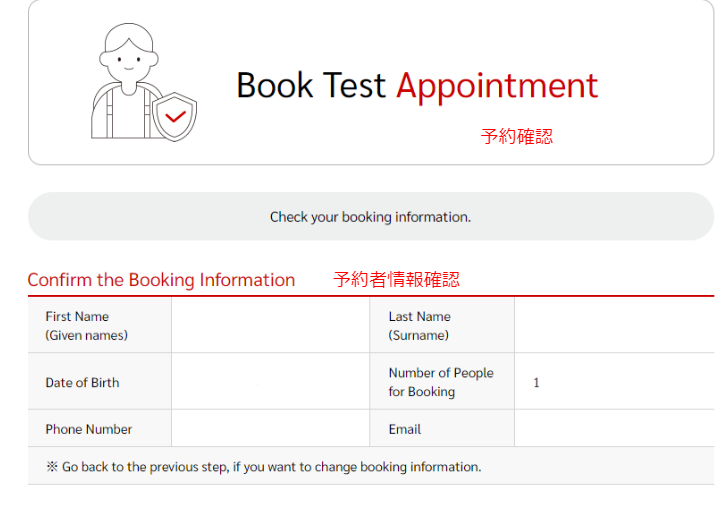Click the empty First Name value cell
The image size is (718, 508).
(270, 326)
